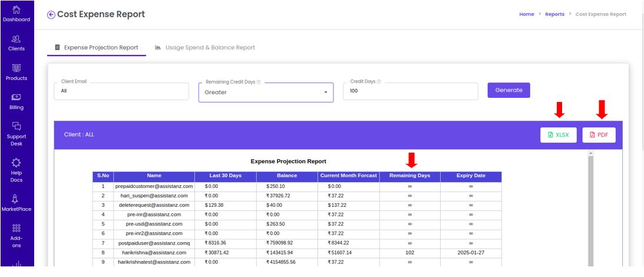Open Support Desk from sidebar

tap(16, 134)
